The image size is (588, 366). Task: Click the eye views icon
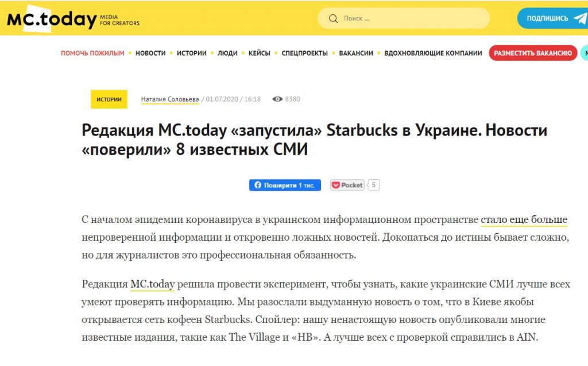click(x=277, y=99)
